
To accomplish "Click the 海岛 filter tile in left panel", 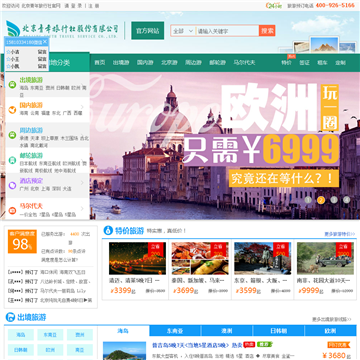I will tap(21, 335).
